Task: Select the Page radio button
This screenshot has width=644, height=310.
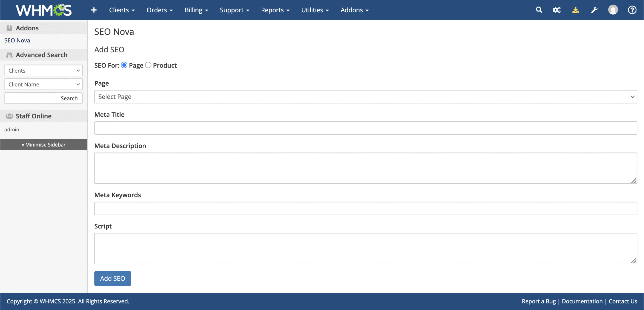Action: click(x=124, y=65)
